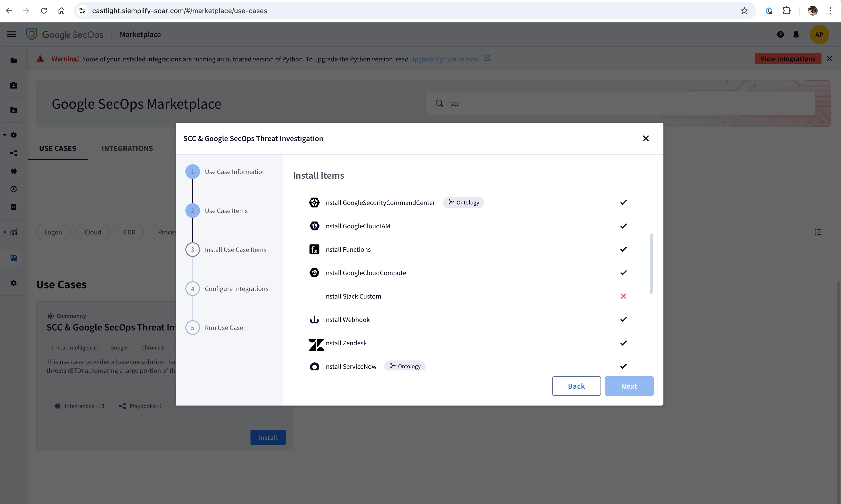Open the browser home page
Image resolution: width=841 pixels, height=504 pixels.
pyautogui.click(x=61, y=11)
